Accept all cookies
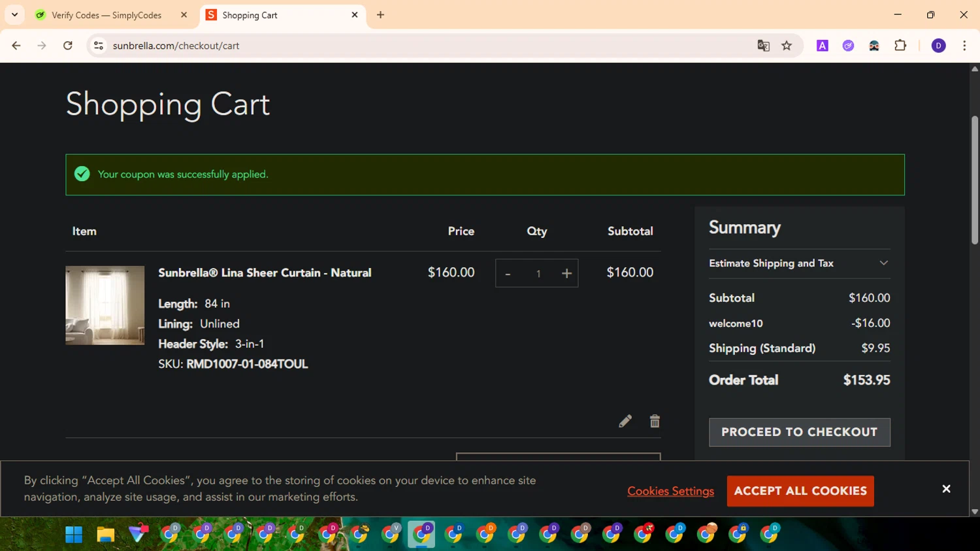The height and width of the screenshot is (551, 980). 800,491
